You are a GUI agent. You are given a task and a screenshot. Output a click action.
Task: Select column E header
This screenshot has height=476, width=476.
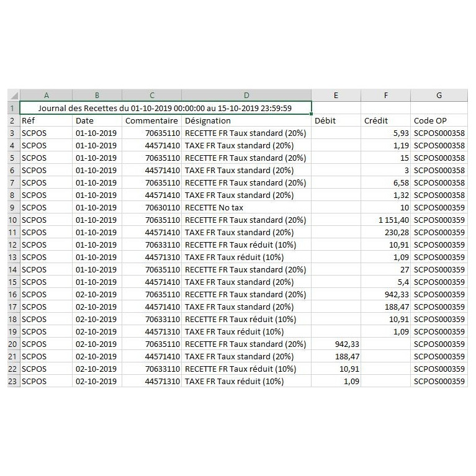point(336,96)
